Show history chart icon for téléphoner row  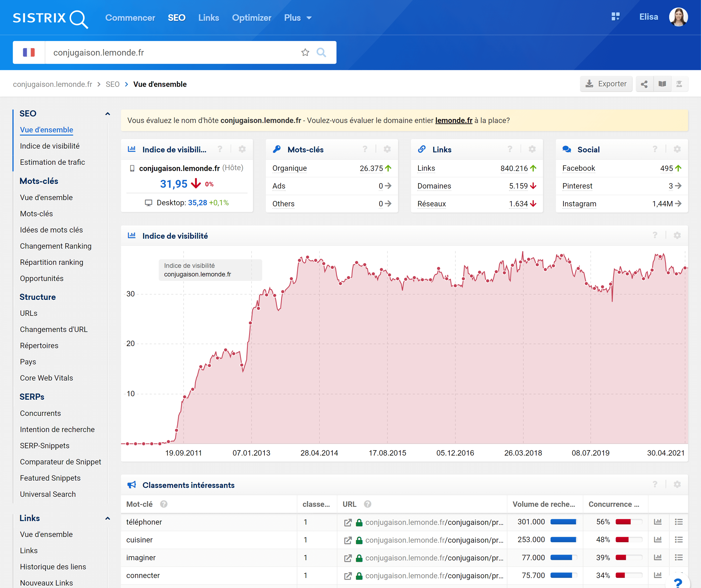click(658, 522)
